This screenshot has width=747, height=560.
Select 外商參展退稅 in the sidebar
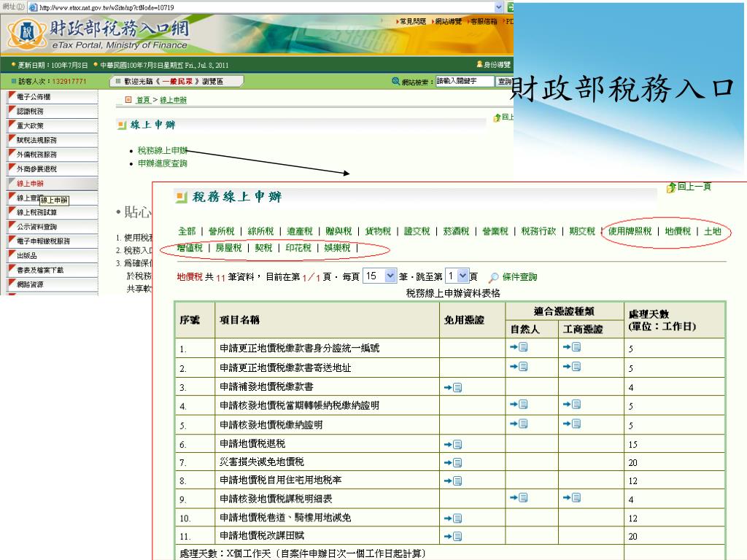(52, 169)
